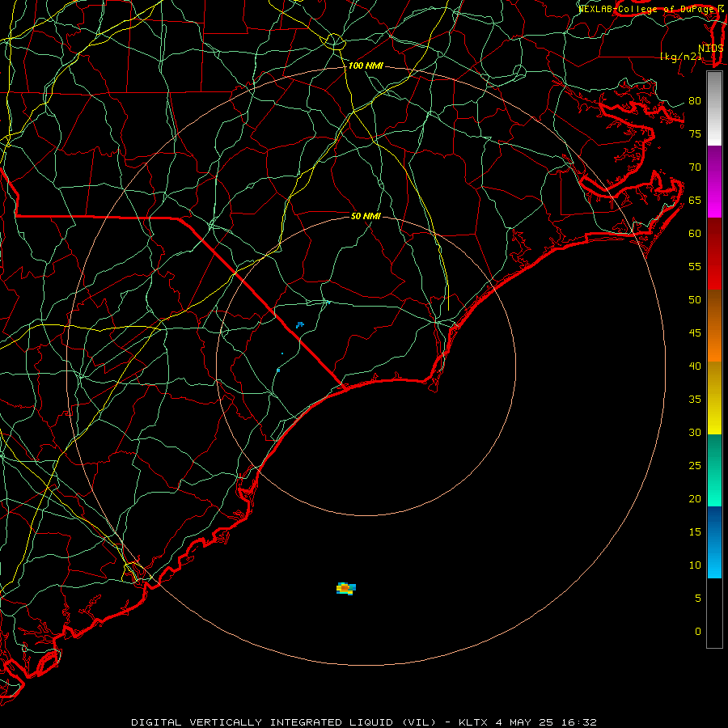Image resolution: width=728 pixels, height=728 pixels.
Task: Click the 55 value on the VIL scale
Action: (x=695, y=266)
